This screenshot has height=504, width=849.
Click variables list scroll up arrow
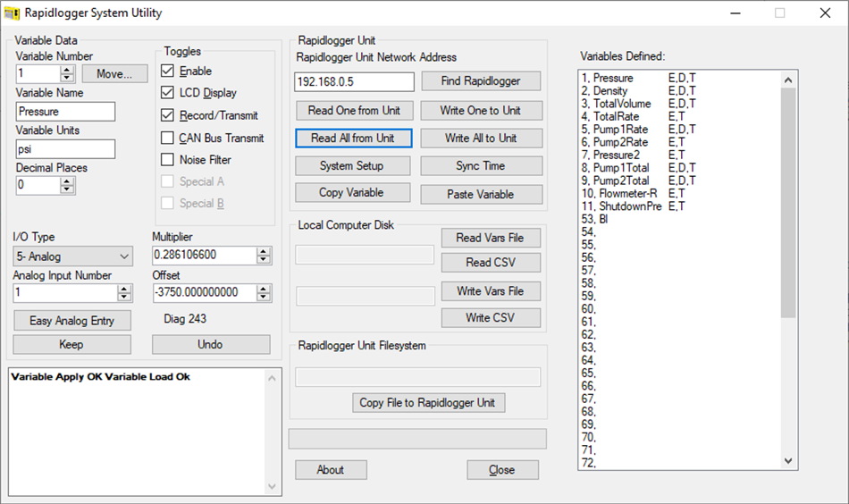788,80
